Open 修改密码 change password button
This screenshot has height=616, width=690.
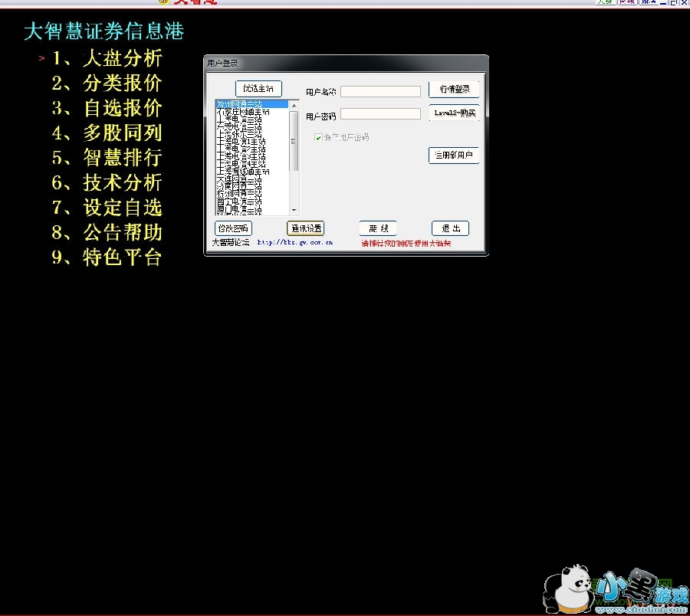(233, 228)
